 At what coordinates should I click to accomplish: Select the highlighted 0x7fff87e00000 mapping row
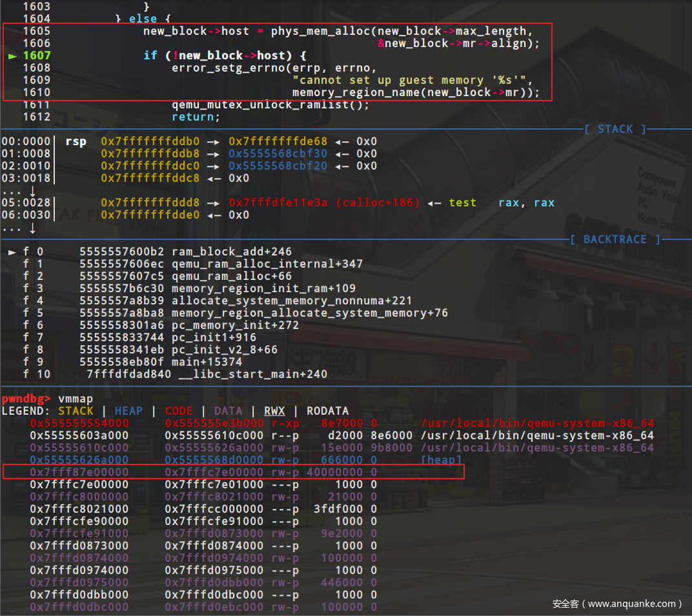coord(232,472)
